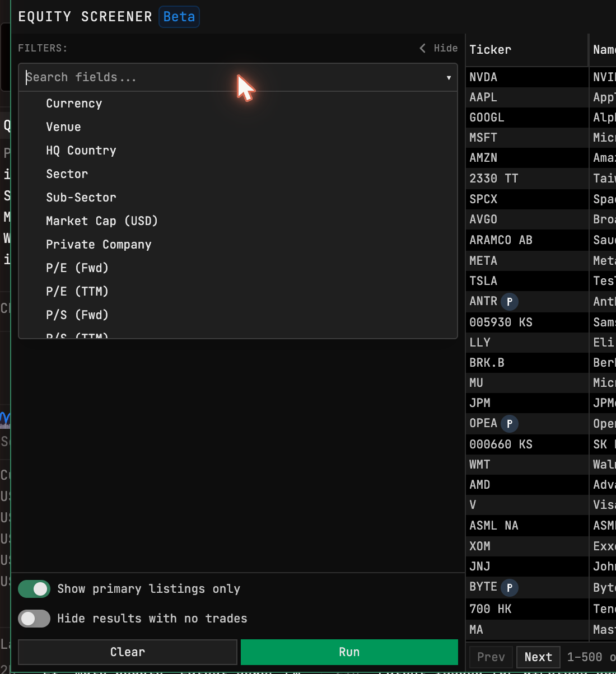Select the ANTR ticker text
The image size is (616, 674).
(x=483, y=301)
